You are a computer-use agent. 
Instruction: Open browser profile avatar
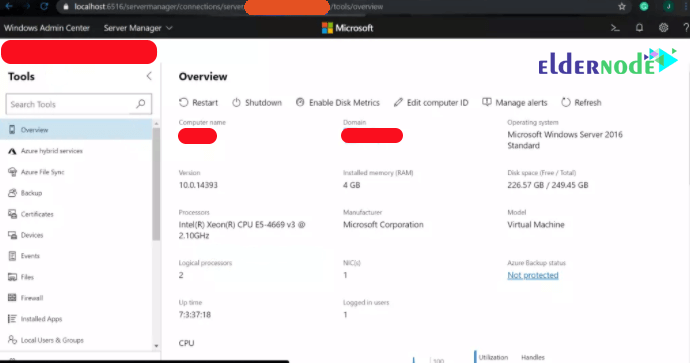click(668, 6)
